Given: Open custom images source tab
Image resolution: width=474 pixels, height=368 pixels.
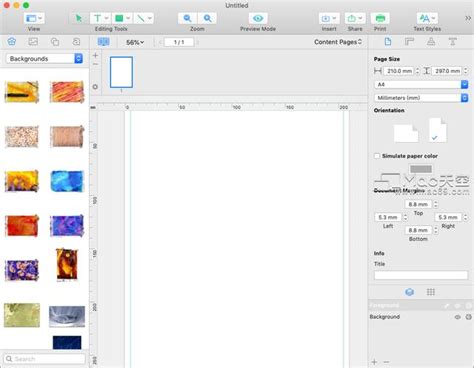Looking at the screenshot, I should tap(76, 42).
